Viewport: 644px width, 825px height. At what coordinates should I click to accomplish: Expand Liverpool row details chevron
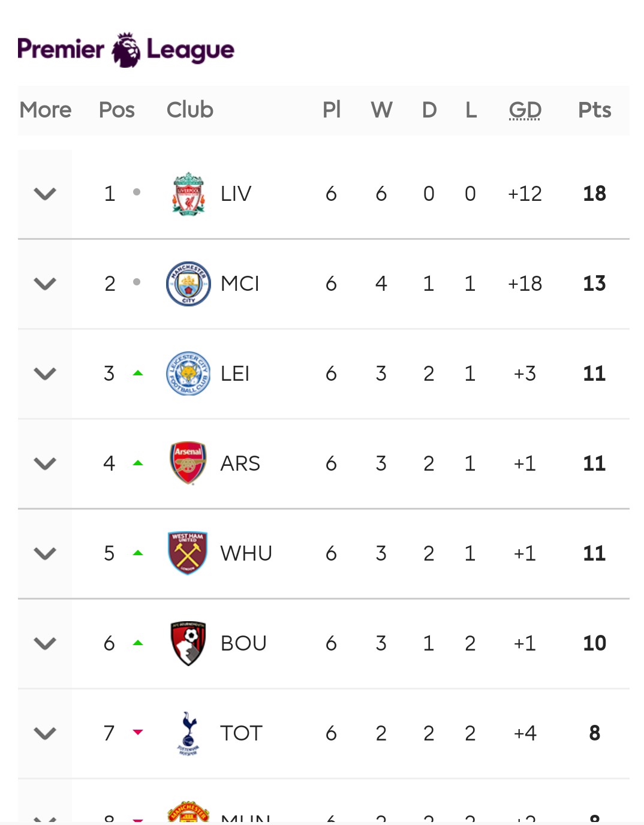[45, 194]
